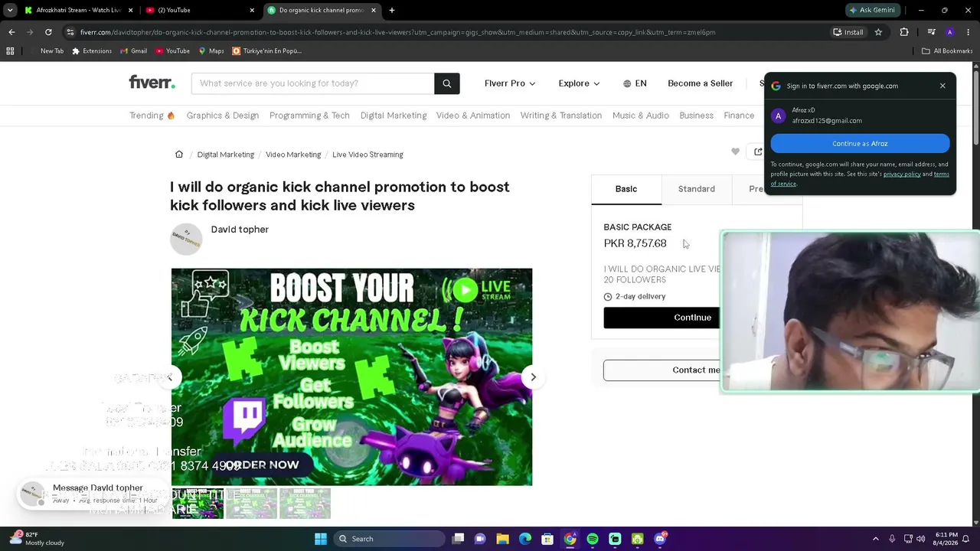Click the Contact me button
Viewport: 980px width, 551px height.
661,370
